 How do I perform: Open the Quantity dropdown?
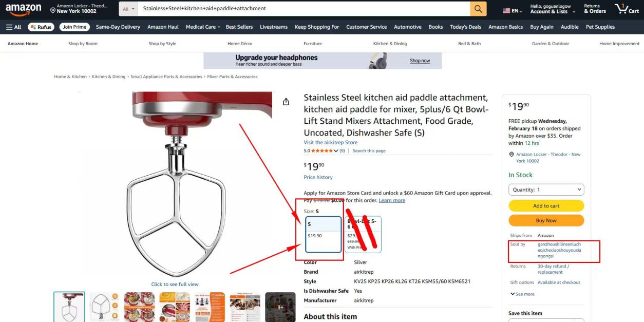coord(546,190)
